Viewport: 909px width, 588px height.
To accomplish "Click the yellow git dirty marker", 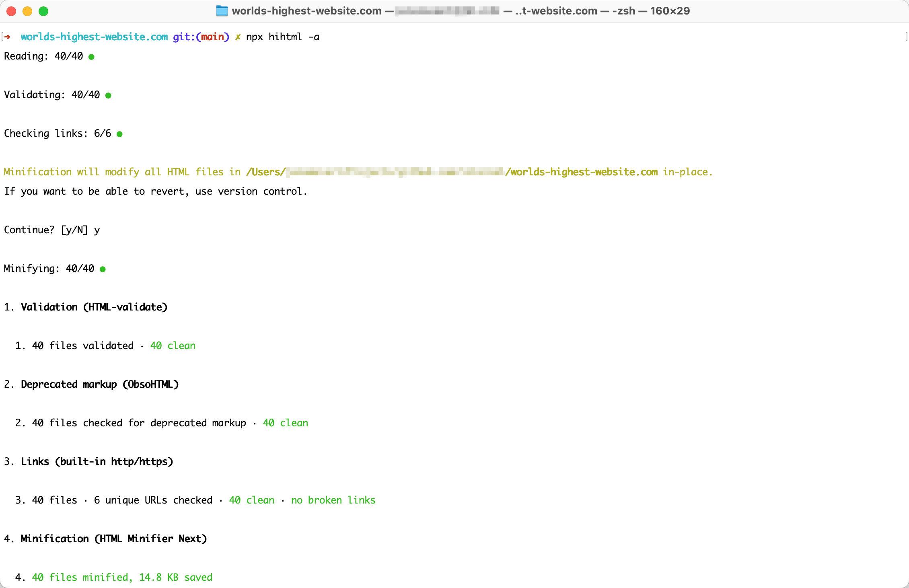I will click(x=238, y=37).
